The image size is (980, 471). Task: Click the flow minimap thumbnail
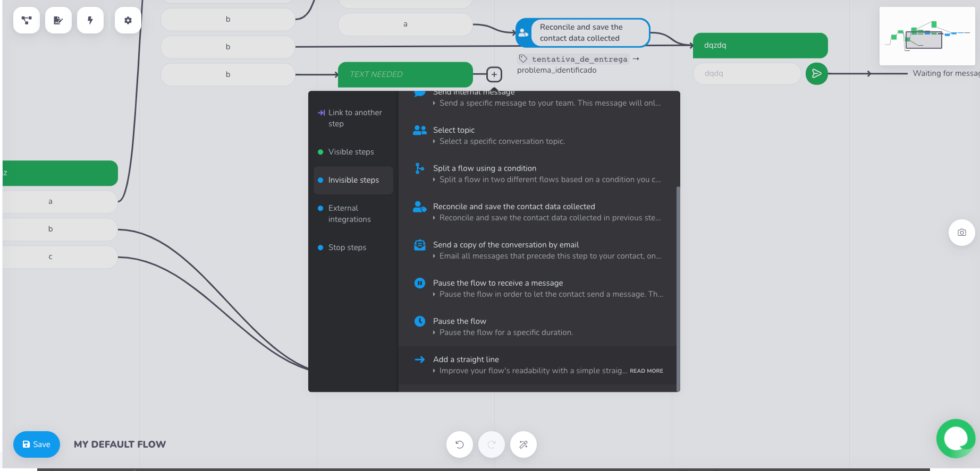(927, 36)
